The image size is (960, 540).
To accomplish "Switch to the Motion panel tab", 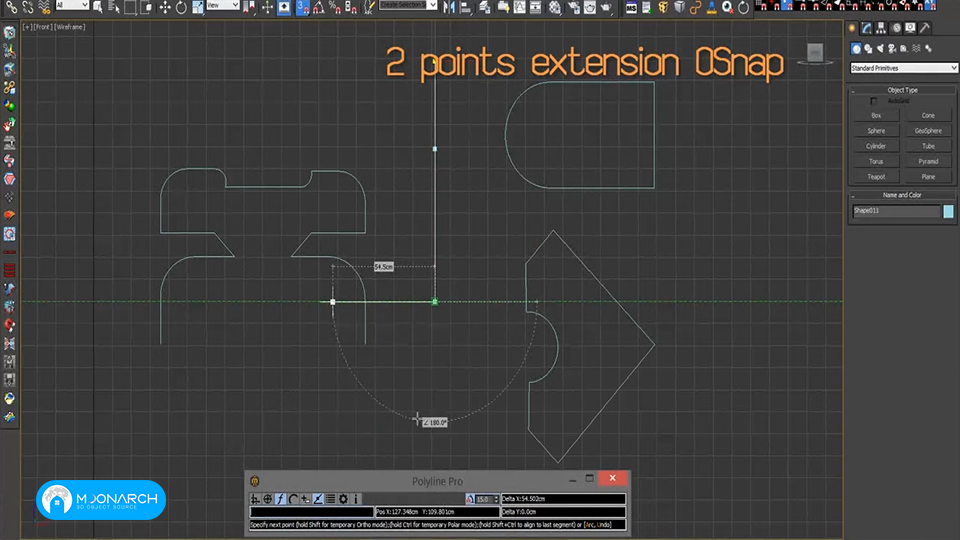I will 896,28.
